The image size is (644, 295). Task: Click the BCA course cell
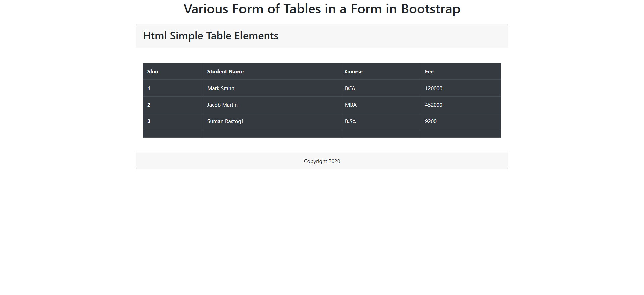pos(350,88)
